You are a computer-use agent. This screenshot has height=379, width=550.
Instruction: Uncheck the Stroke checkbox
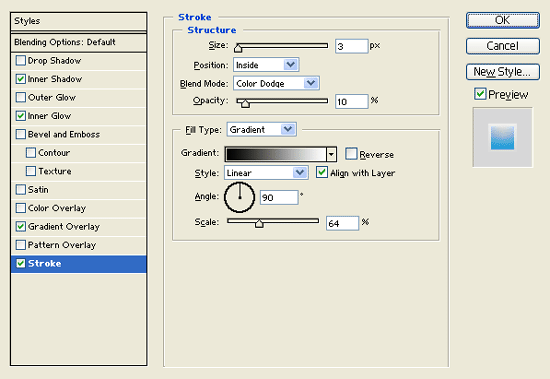click(21, 263)
